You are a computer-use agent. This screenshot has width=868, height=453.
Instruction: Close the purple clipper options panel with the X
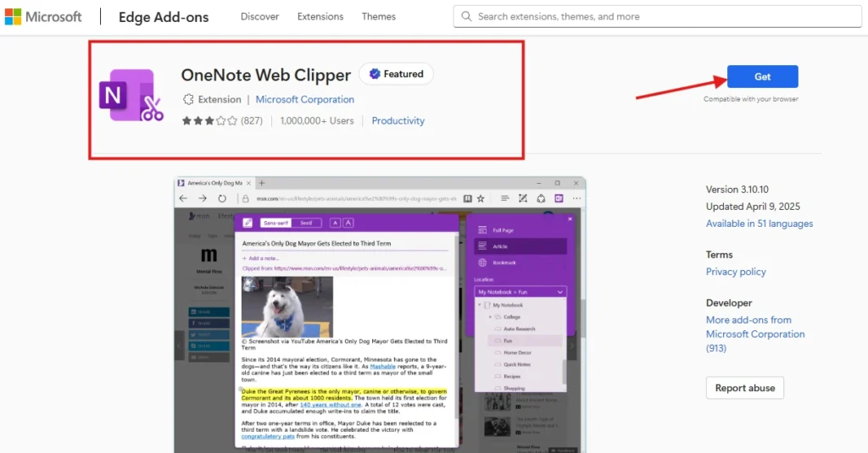coord(570,219)
